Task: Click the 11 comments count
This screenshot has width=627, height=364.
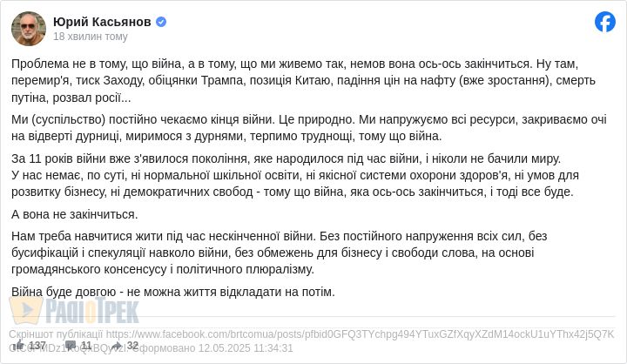Action: (x=86, y=346)
